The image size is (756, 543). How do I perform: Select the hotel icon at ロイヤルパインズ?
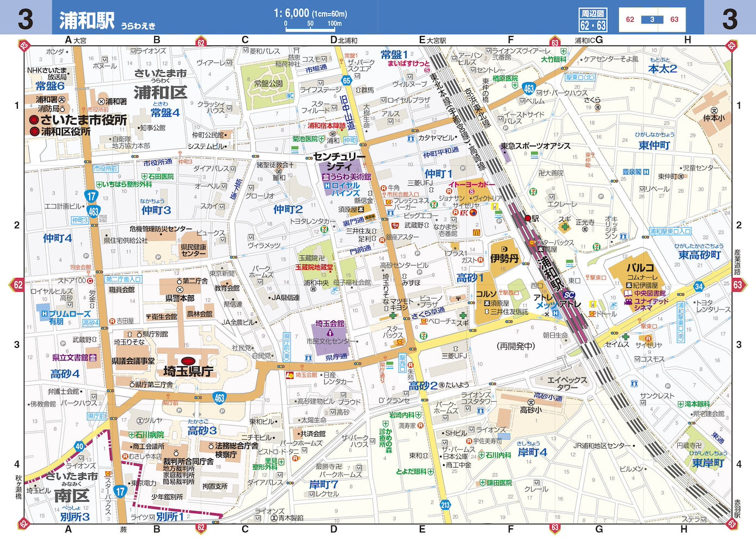(327, 185)
